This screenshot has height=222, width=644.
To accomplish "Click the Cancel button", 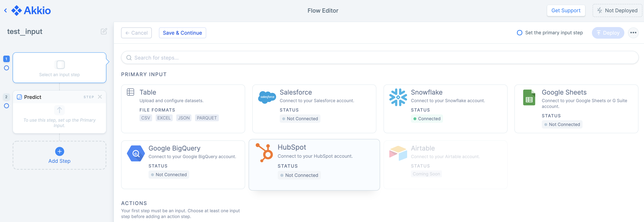I will [136, 33].
